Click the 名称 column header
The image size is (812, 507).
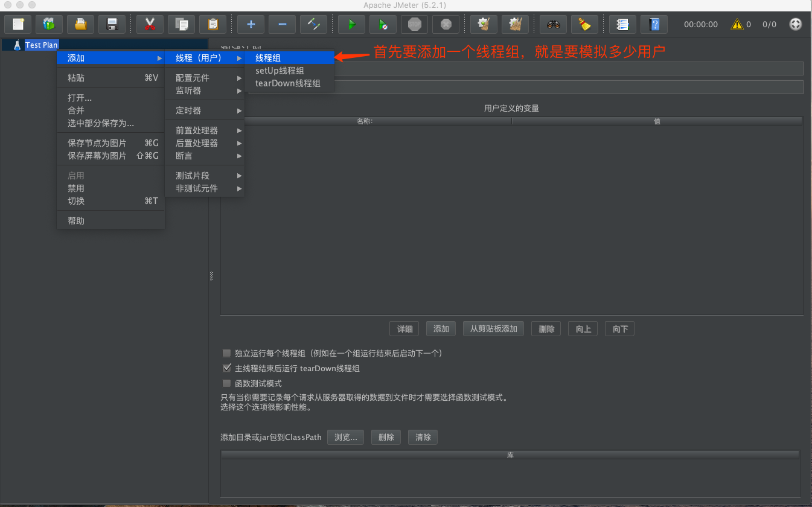pos(366,121)
